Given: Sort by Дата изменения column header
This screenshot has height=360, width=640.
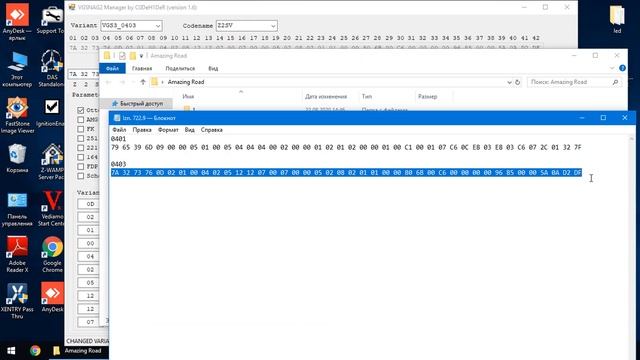Looking at the screenshot, I should [326, 97].
